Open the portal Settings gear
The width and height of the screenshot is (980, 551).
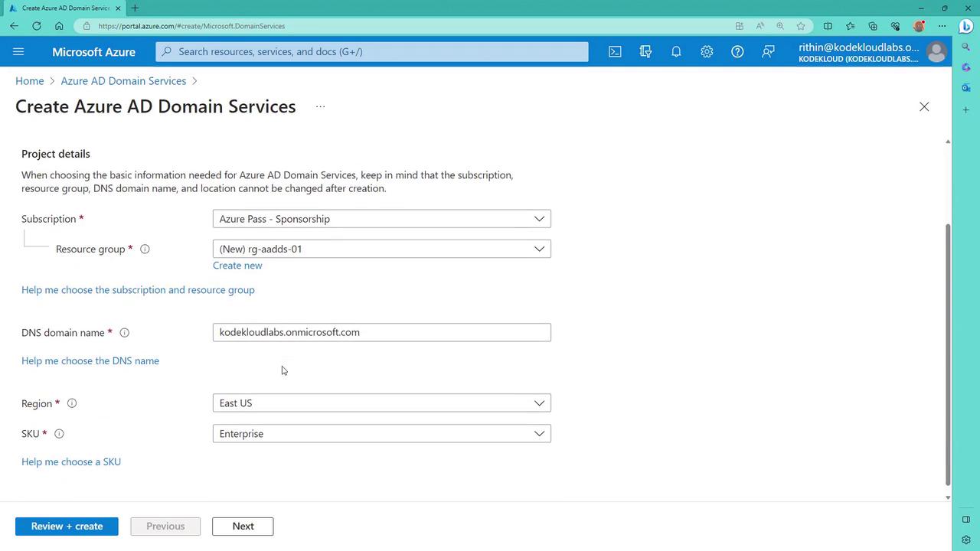[x=707, y=52]
